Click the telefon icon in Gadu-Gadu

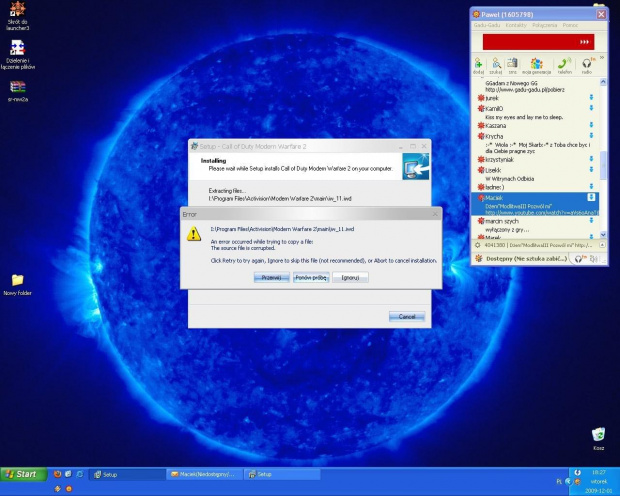[x=564, y=64]
